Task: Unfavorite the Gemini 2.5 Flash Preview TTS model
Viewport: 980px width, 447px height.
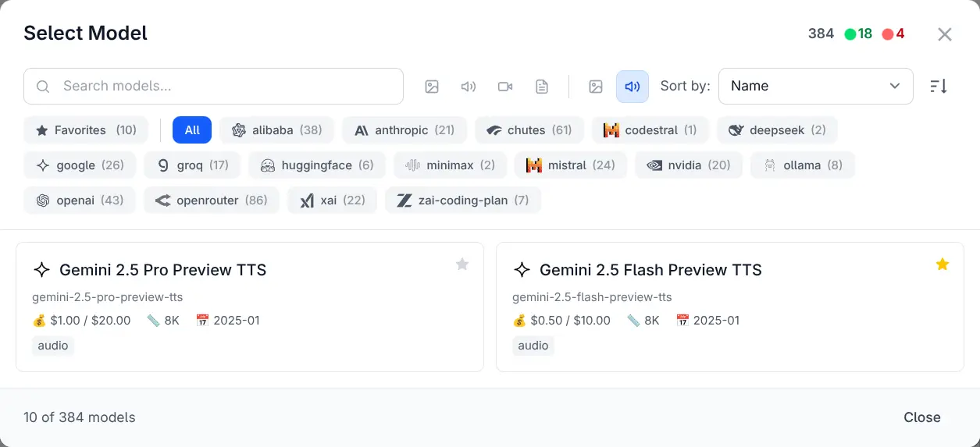Action: point(943,264)
